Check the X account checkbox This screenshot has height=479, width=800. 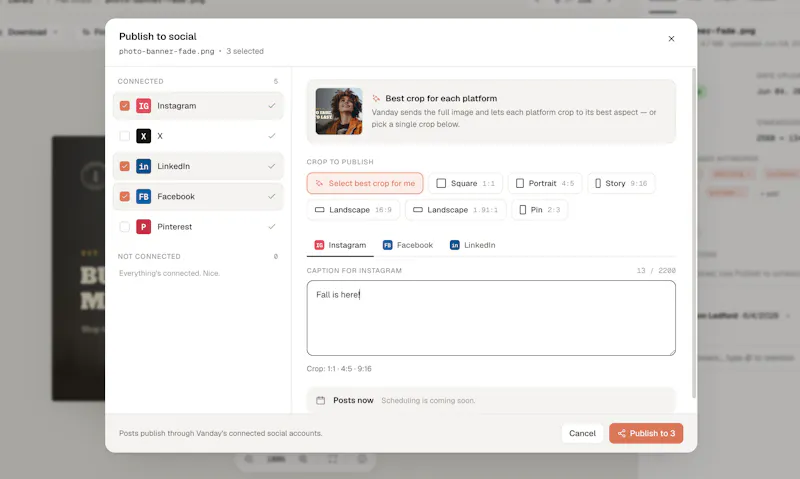tap(124, 136)
